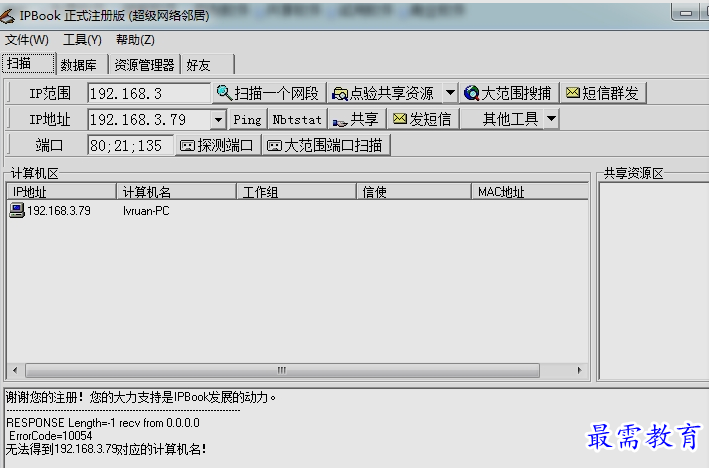Sort by the 工作组 column header
The width and height of the screenshot is (709, 468).
(297, 192)
